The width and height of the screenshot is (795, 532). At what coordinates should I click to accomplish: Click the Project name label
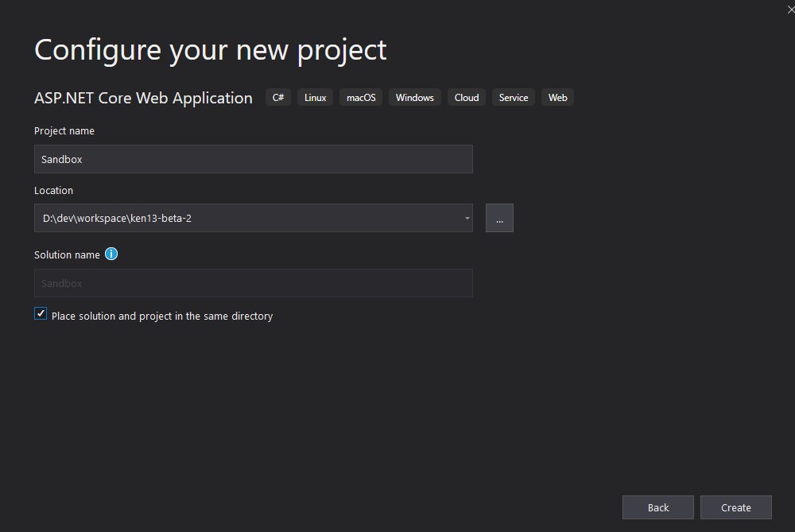tap(64, 131)
